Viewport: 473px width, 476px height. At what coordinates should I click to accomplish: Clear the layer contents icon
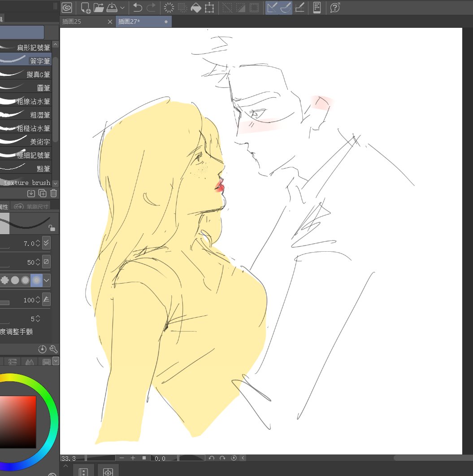pyautogui.click(x=169, y=8)
